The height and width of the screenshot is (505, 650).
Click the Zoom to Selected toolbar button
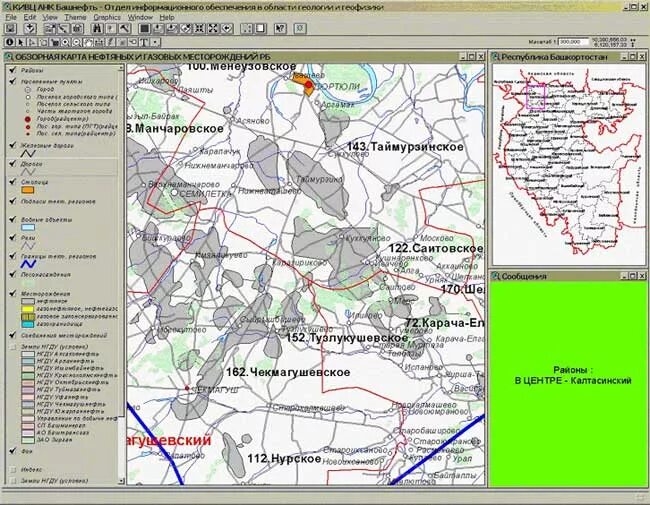186,28
